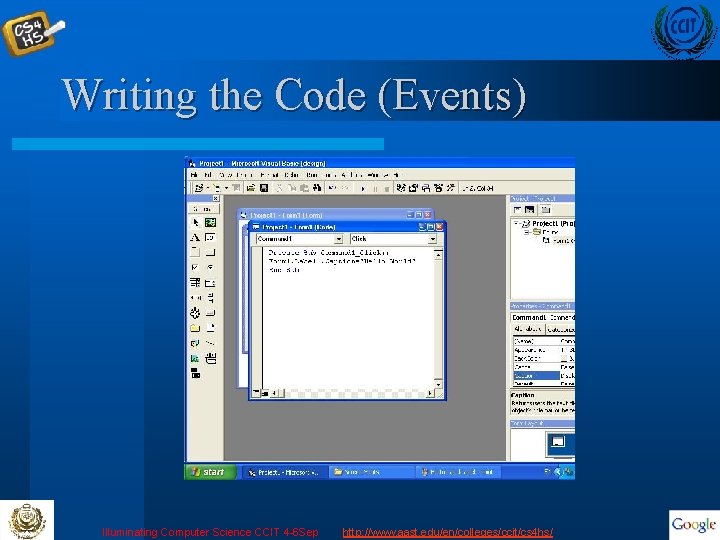720x540 pixels.
Task: Select the CheckBox control in the toolbox
Action: [195, 267]
